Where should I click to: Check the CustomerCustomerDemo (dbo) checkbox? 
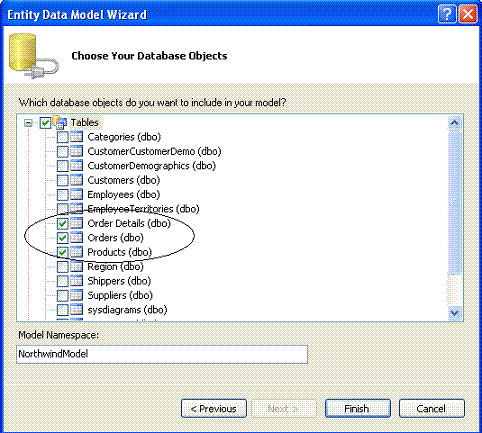coord(63,152)
